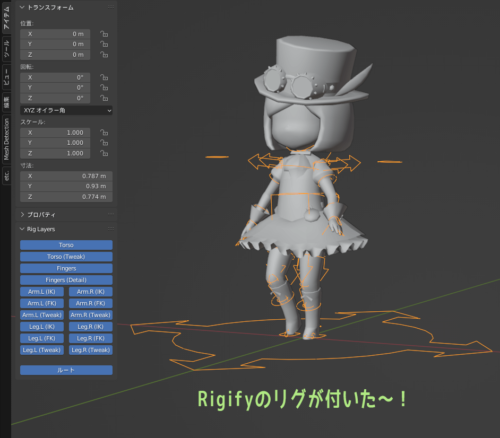500x438 pixels.
Task: Click the Location X value field
Action: pyautogui.click(x=55, y=34)
